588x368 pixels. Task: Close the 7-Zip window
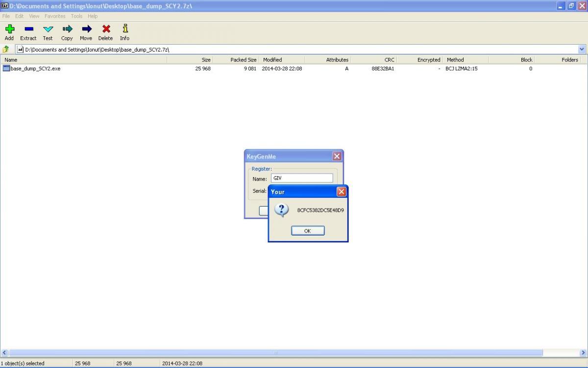point(582,6)
